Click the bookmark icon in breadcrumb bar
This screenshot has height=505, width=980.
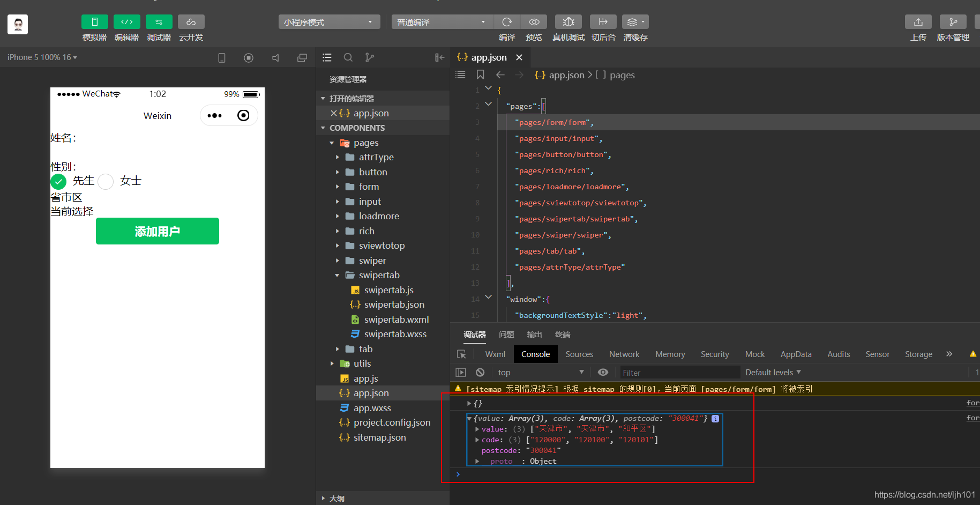(x=481, y=75)
